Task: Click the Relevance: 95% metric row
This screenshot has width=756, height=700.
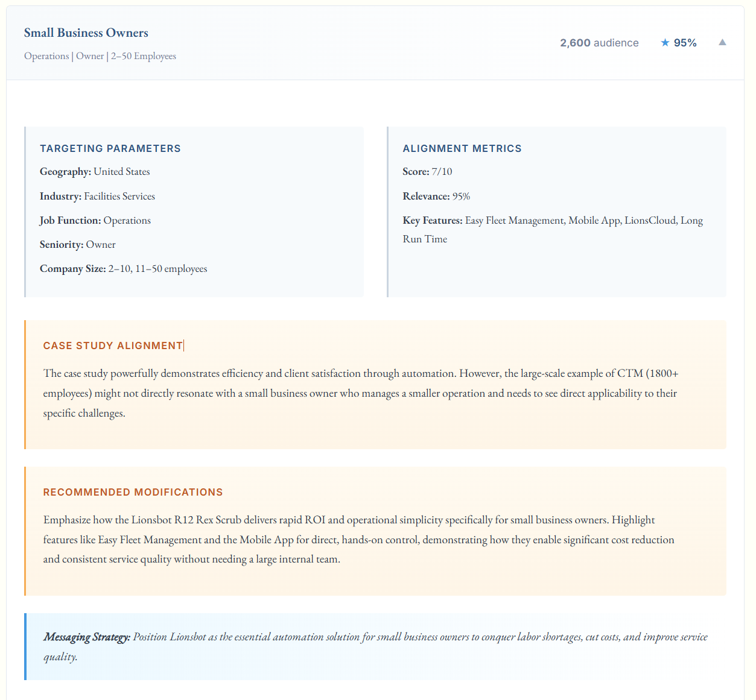Action: point(436,197)
